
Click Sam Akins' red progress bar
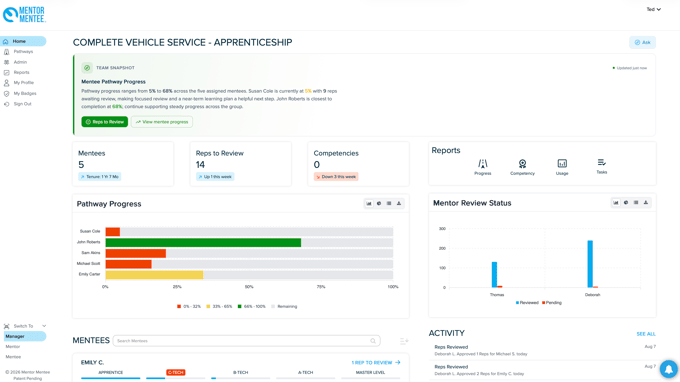click(135, 253)
